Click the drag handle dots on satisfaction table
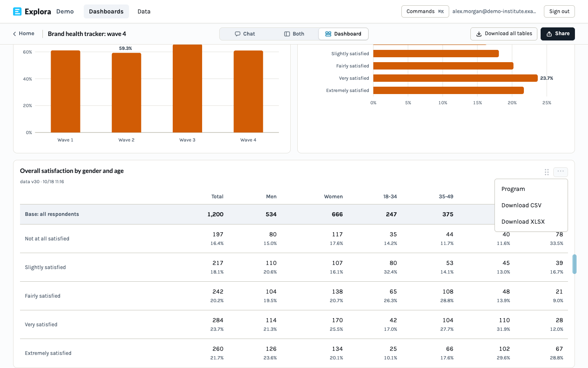Screen dimensions: 588x368 point(547,172)
